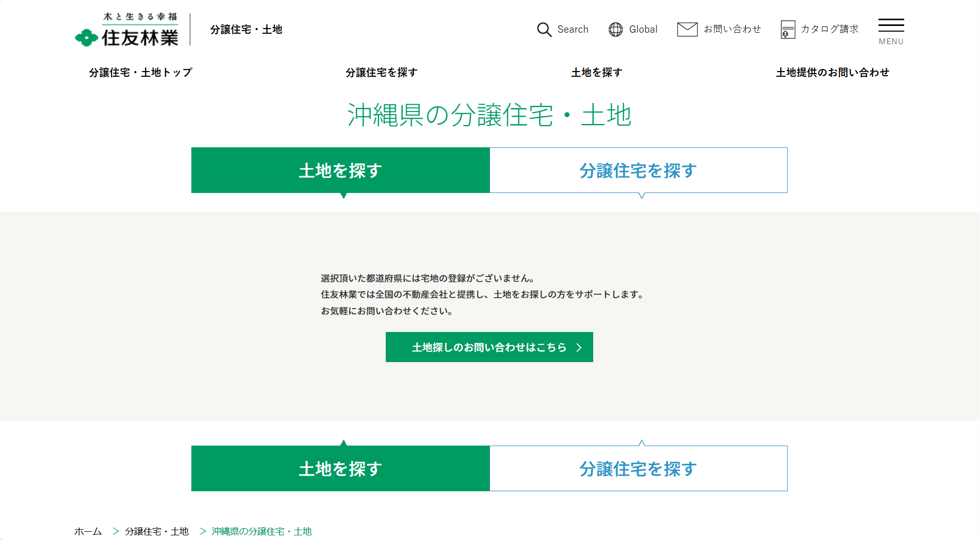Open the hamburger MENU icon
This screenshot has height=540, width=980.
click(891, 31)
